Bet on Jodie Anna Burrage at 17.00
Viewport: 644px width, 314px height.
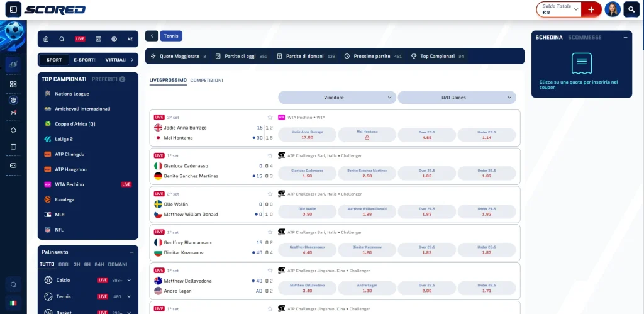pos(307,135)
